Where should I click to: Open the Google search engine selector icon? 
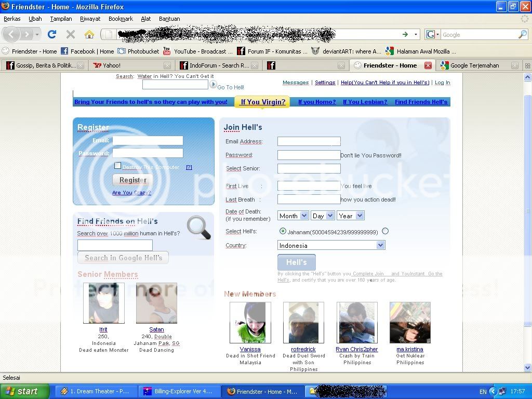pyautogui.click(x=433, y=34)
